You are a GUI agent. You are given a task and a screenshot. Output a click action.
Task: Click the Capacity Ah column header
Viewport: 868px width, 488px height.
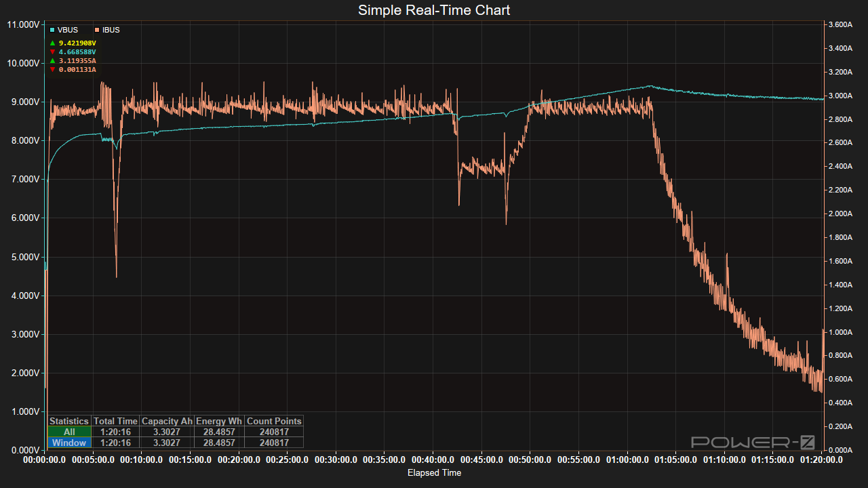point(167,421)
